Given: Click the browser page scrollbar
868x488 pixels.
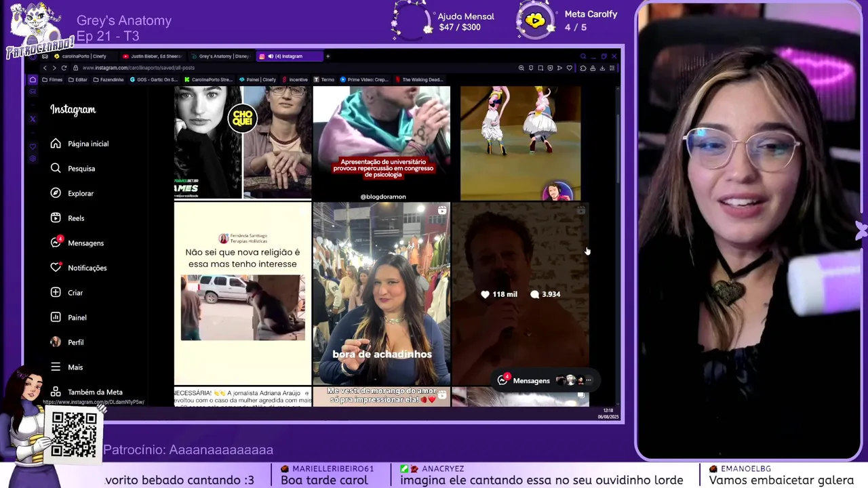Looking at the screenshot, I should pos(618,149).
